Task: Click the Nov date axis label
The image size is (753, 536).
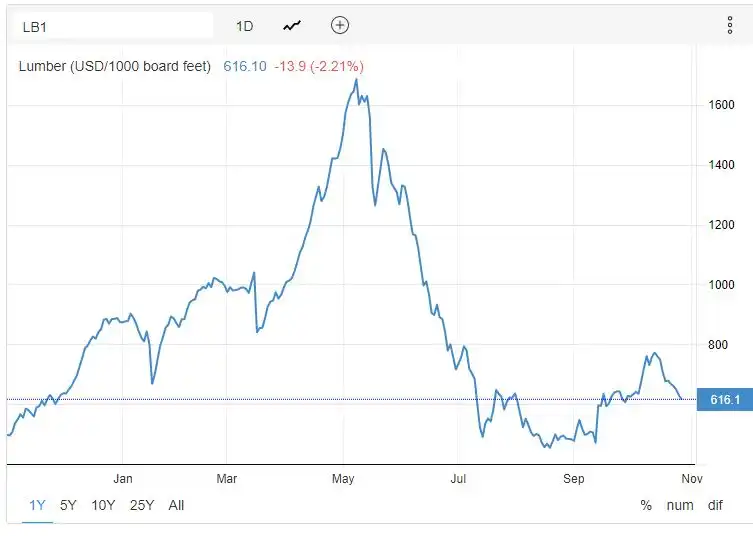Action: point(692,479)
